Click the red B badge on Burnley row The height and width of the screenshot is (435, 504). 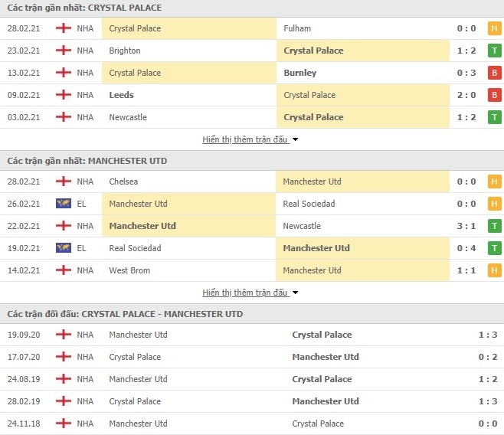tap(494, 73)
